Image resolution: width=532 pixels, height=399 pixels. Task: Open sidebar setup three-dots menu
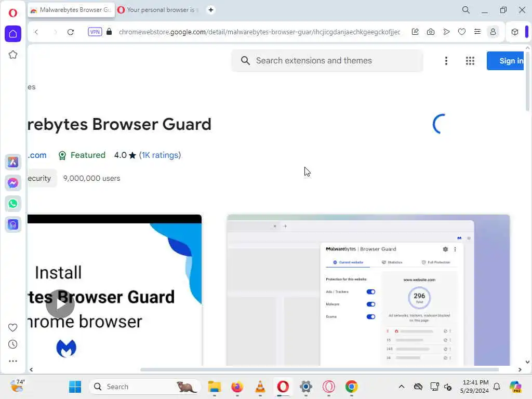12,361
